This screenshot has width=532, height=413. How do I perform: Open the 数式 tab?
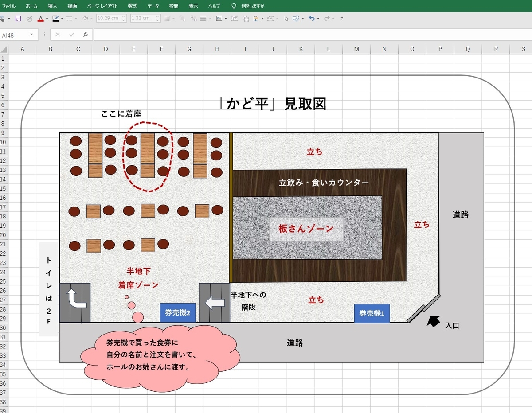pyautogui.click(x=133, y=6)
